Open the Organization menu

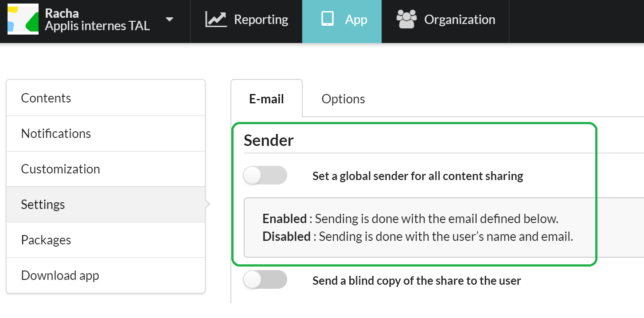445,21
